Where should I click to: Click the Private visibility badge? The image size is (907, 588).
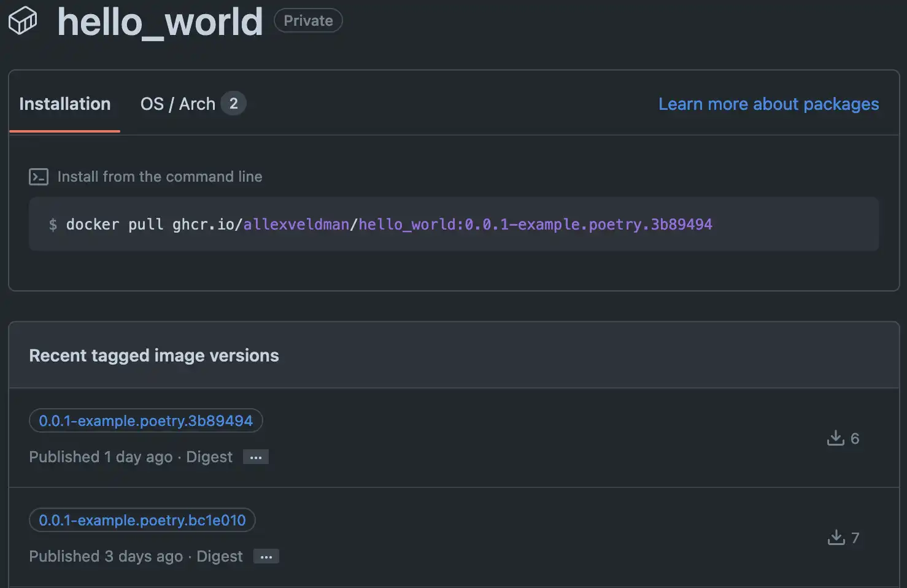(308, 21)
